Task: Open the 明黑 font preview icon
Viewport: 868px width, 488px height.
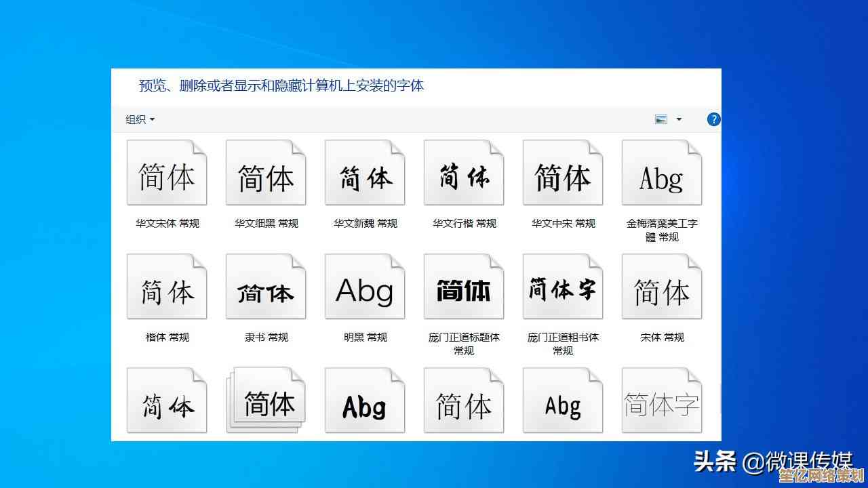Action: 365,287
